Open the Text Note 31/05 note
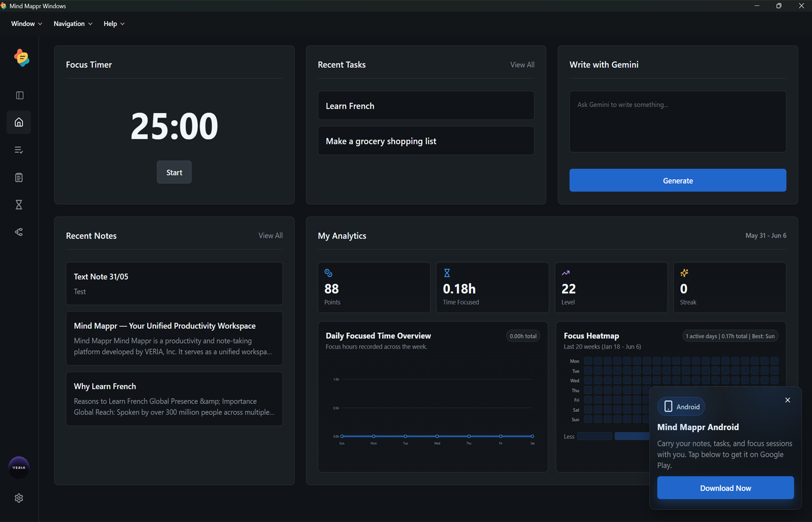Image resolution: width=812 pixels, height=522 pixels. 174,284
